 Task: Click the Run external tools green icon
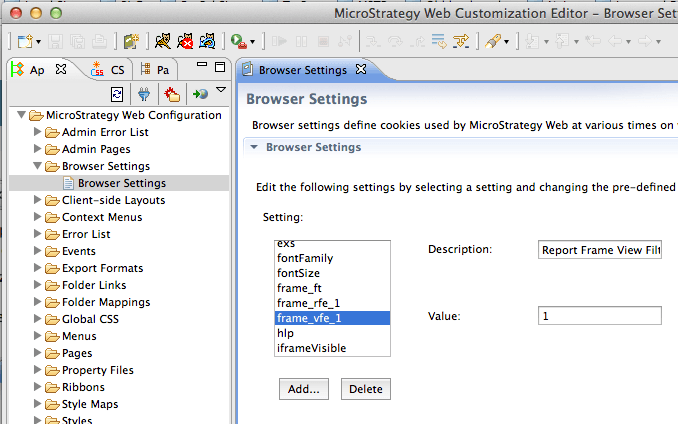pyautogui.click(x=239, y=41)
